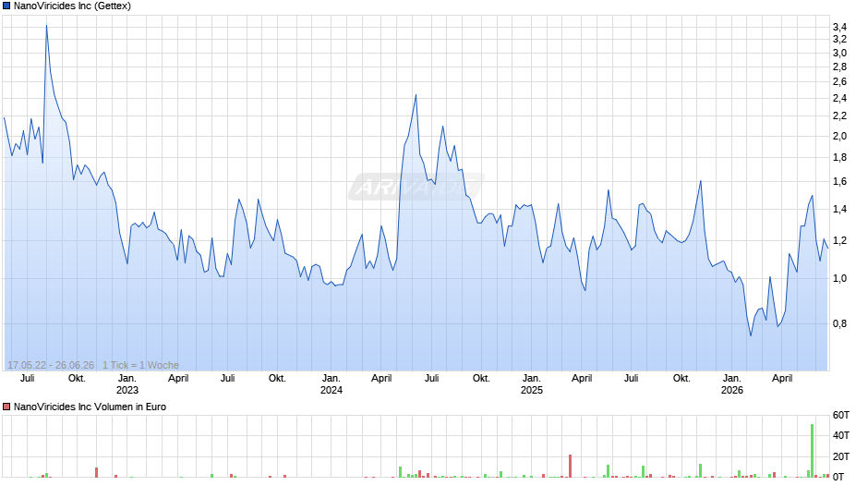Click the 'NanoViricides Inc Volumen in Euro' label
The image size is (868, 486).
click(x=90, y=407)
